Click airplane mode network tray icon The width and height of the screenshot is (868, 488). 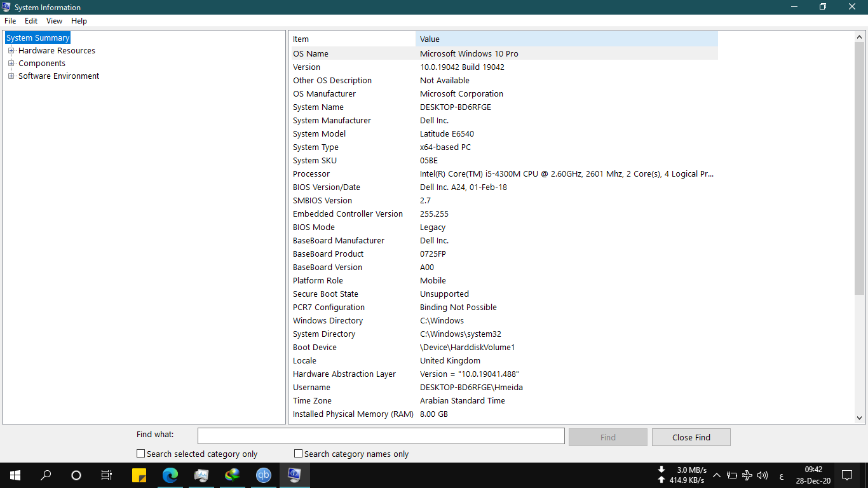(747, 475)
